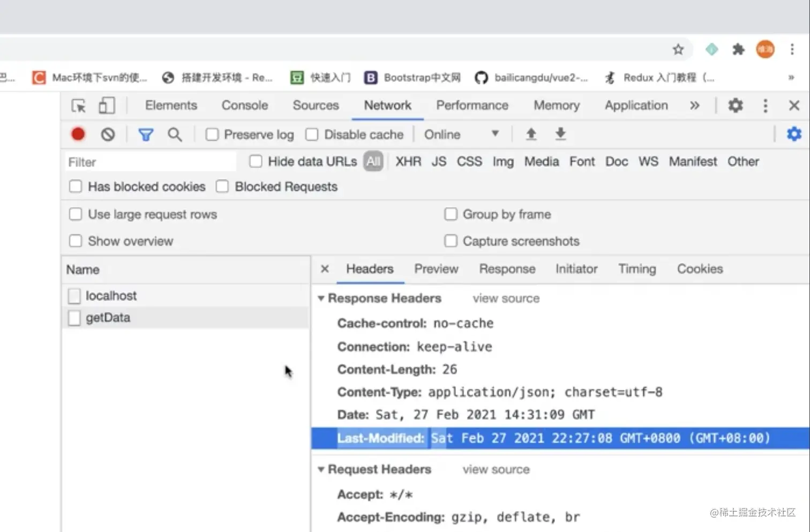Check Has blocked cookies

click(x=76, y=187)
